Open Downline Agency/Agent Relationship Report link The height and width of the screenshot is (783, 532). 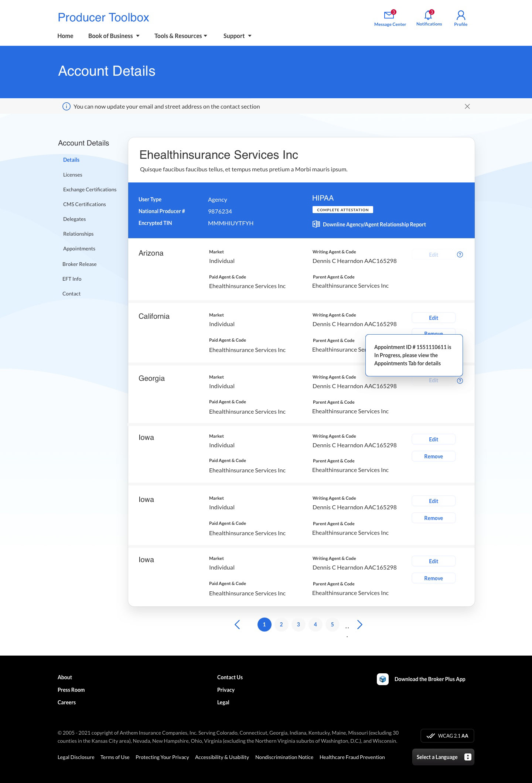(374, 225)
